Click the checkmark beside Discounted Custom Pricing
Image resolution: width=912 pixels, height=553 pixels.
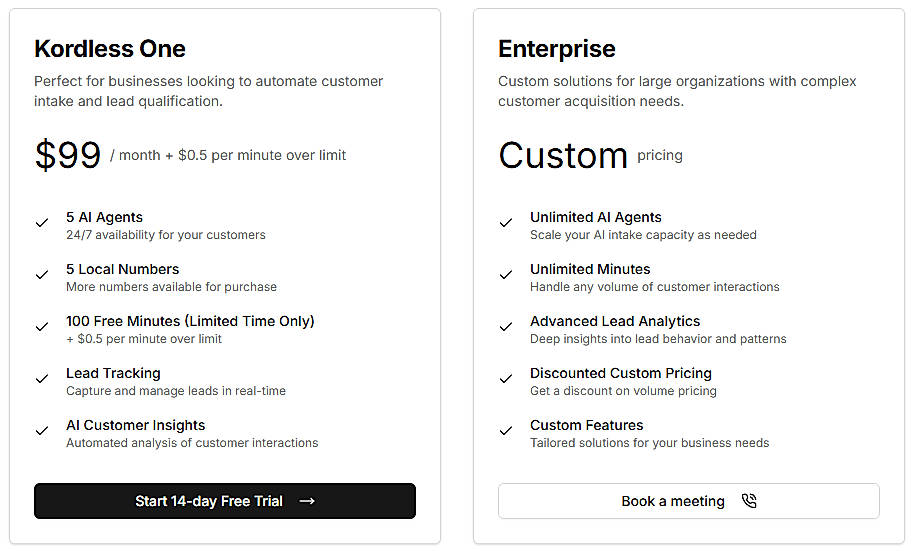pos(506,379)
